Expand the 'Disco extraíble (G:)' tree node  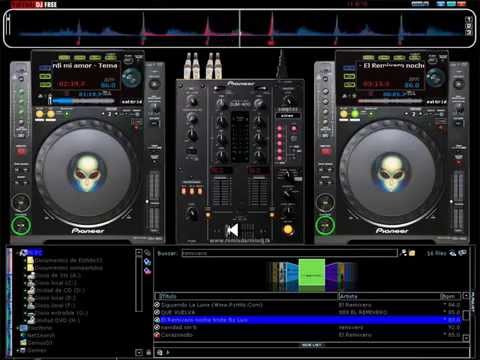pos(25,313)
